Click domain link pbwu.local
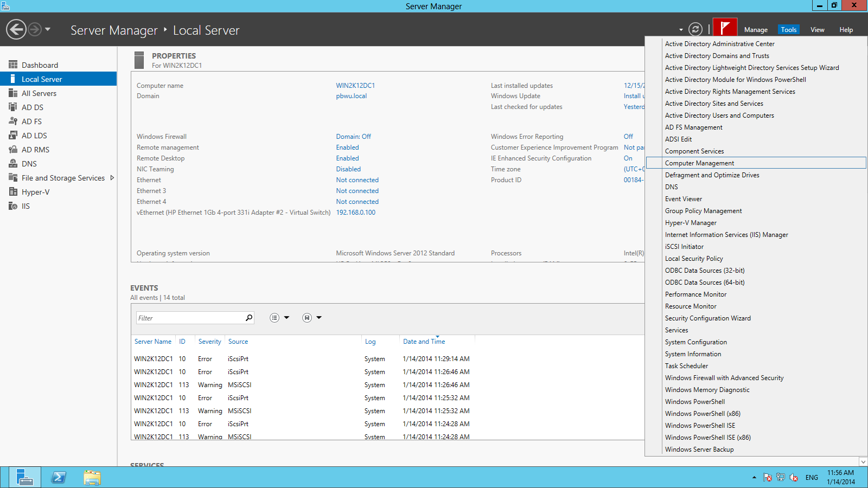The height and width of the screenshot is (488, 868). 352,96
